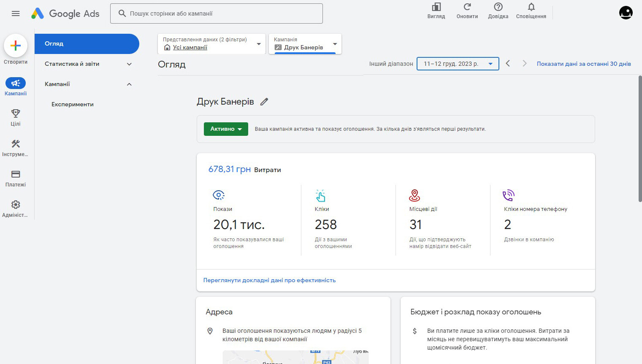Open Інструменти wrench icon in sidebar

point(16,144)
